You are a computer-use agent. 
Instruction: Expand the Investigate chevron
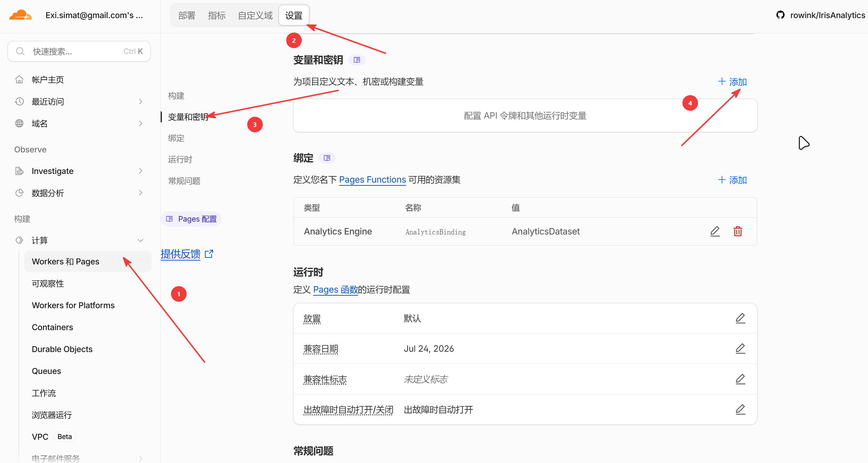click(141, 171)
